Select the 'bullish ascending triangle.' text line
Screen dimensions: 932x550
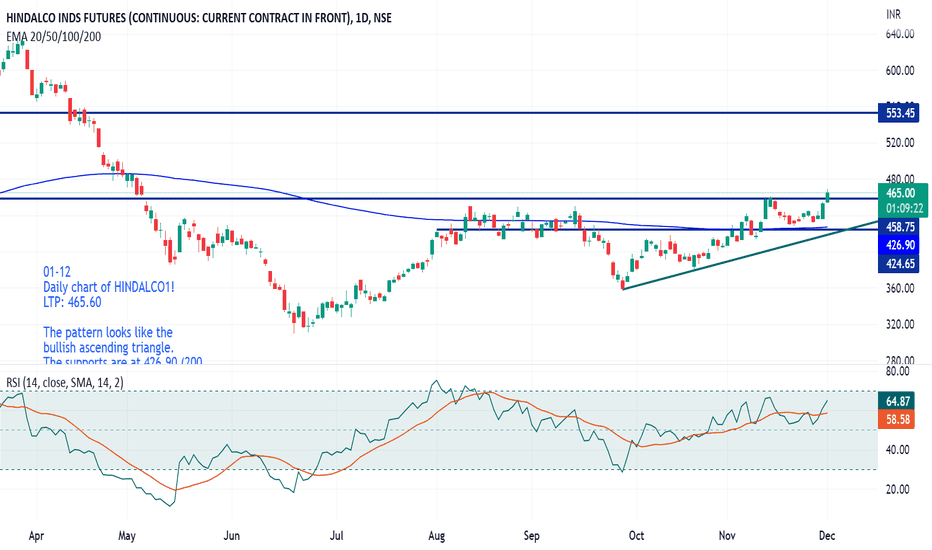coord(108,347)
